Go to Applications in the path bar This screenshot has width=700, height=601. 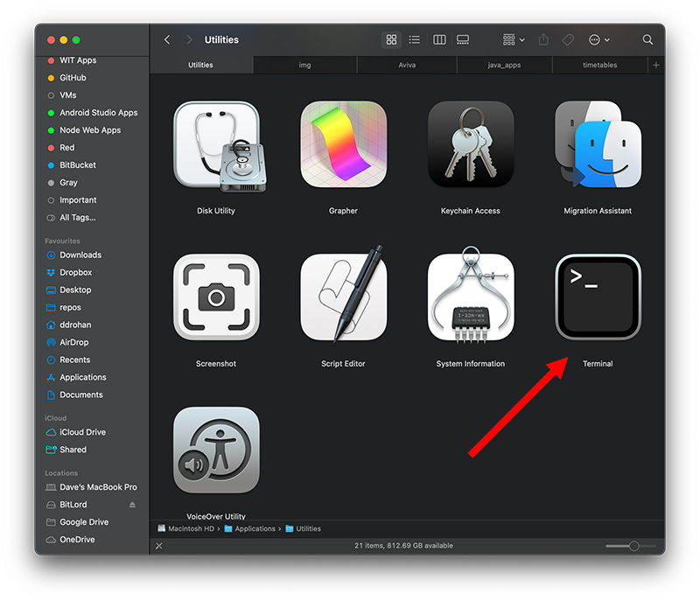[255, 528]
